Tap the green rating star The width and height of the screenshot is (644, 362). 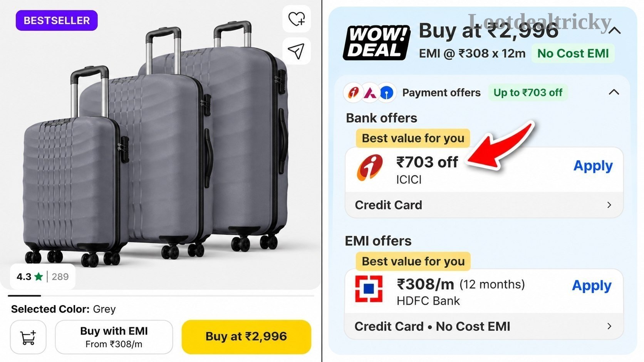tap(39, 277)
